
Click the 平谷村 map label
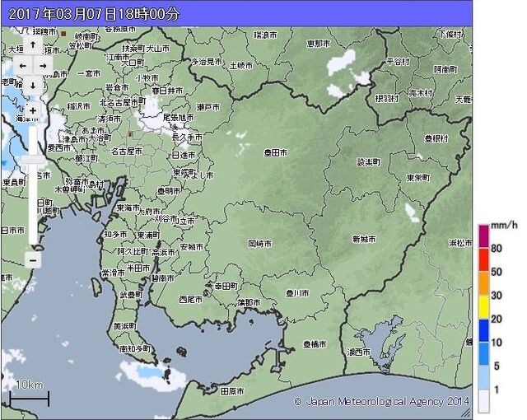(x=399, y=62)
